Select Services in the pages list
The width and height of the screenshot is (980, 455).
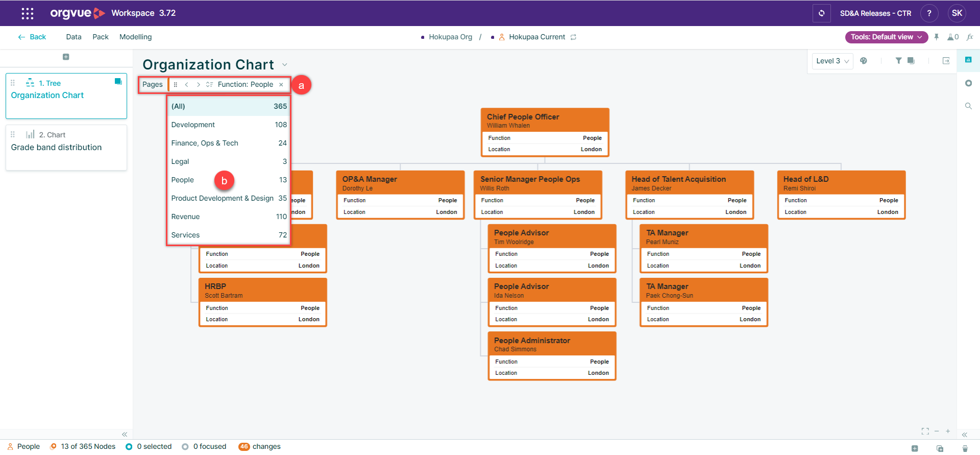pos(229,235)
